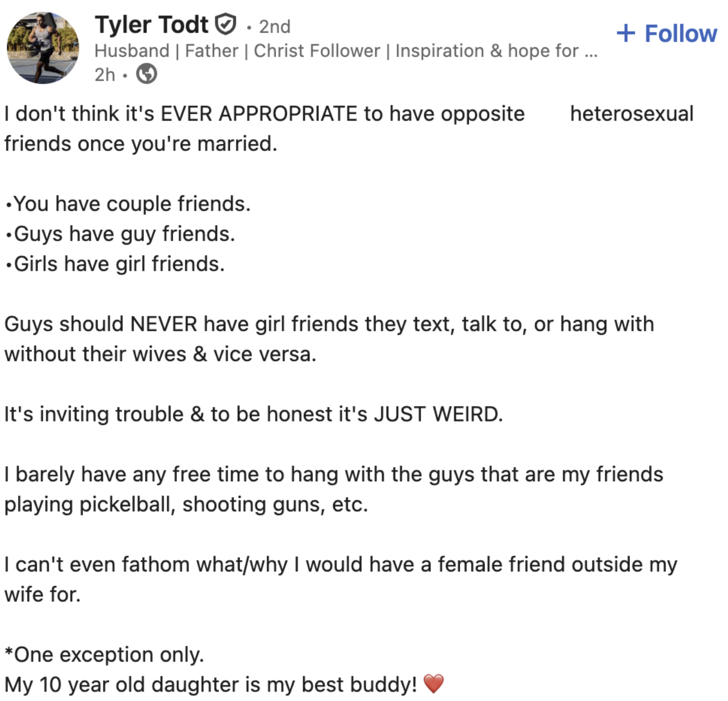Click the verified shield badge icon

226,25
